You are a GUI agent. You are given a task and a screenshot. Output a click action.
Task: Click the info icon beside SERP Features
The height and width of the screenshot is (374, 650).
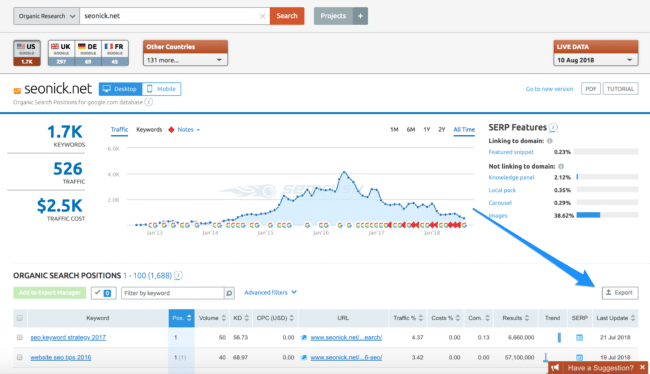click(x=553, y=127)
